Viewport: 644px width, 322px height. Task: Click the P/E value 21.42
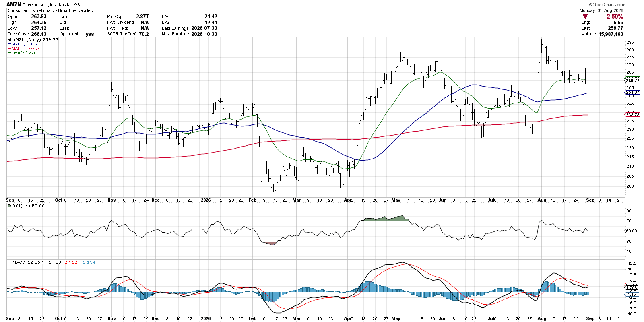(211, 17)
